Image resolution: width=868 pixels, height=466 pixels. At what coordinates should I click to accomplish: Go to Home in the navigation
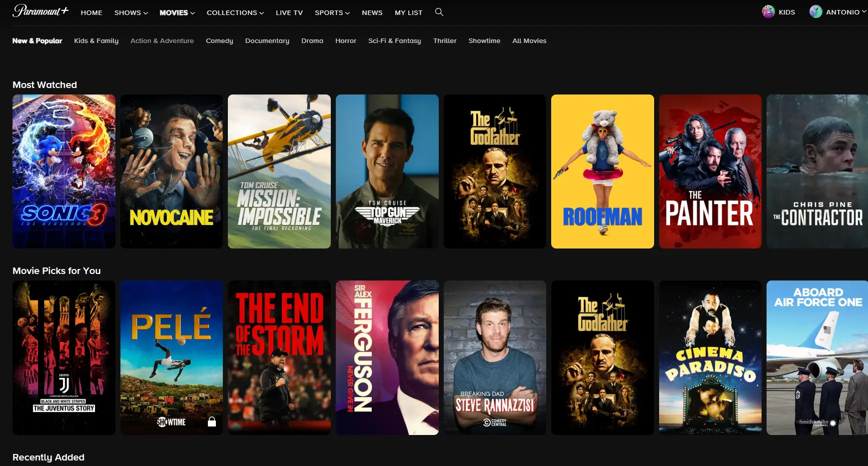(x=91, y=12)
